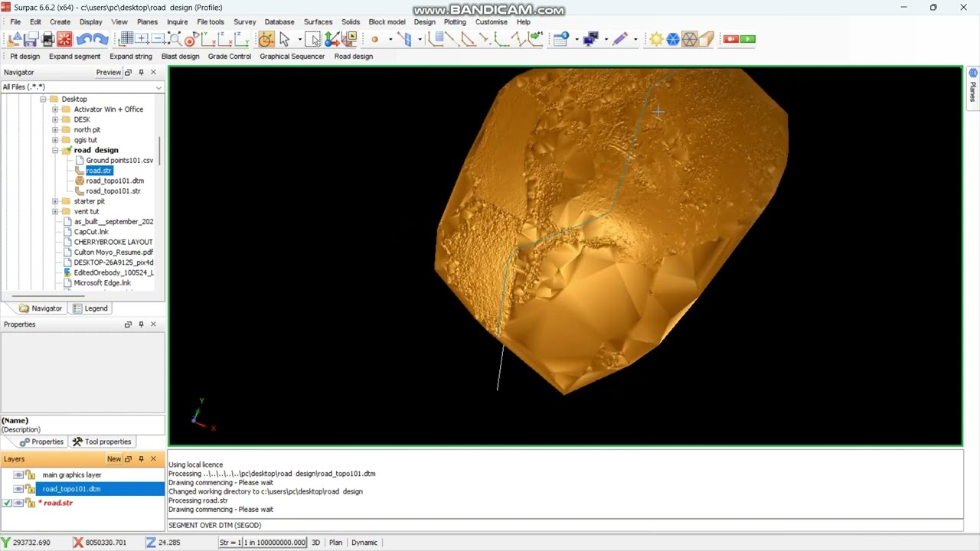Open the All Files filter dropdown
This screenshot has height=551, width=980.
158,87
